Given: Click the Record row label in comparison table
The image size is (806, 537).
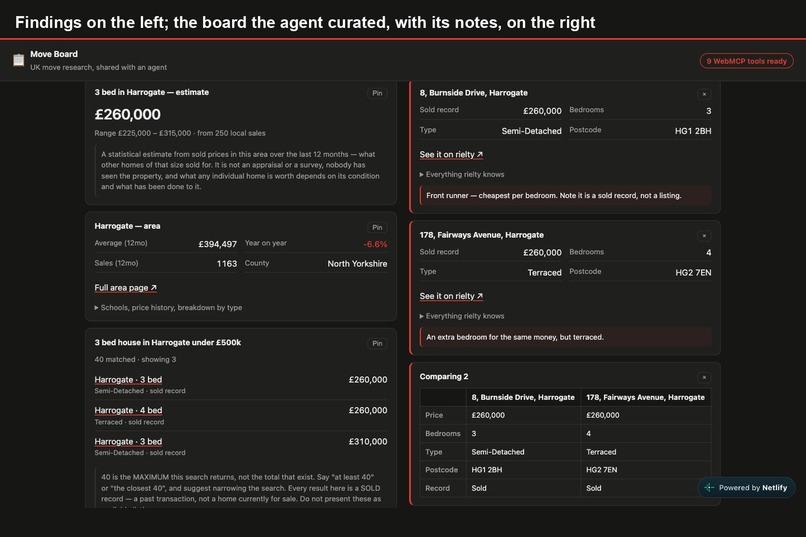Looking at the screenshot, I should click(437, 488).
